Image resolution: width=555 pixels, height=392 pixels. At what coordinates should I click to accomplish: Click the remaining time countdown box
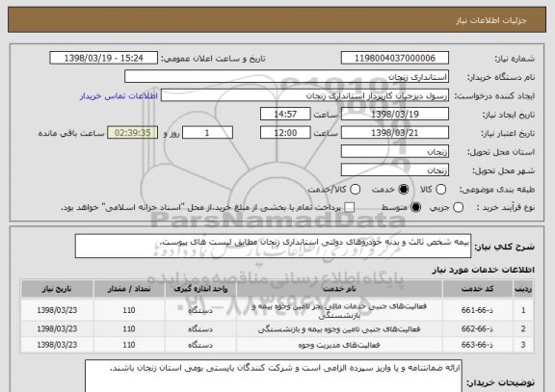click(x=133, y=133)
